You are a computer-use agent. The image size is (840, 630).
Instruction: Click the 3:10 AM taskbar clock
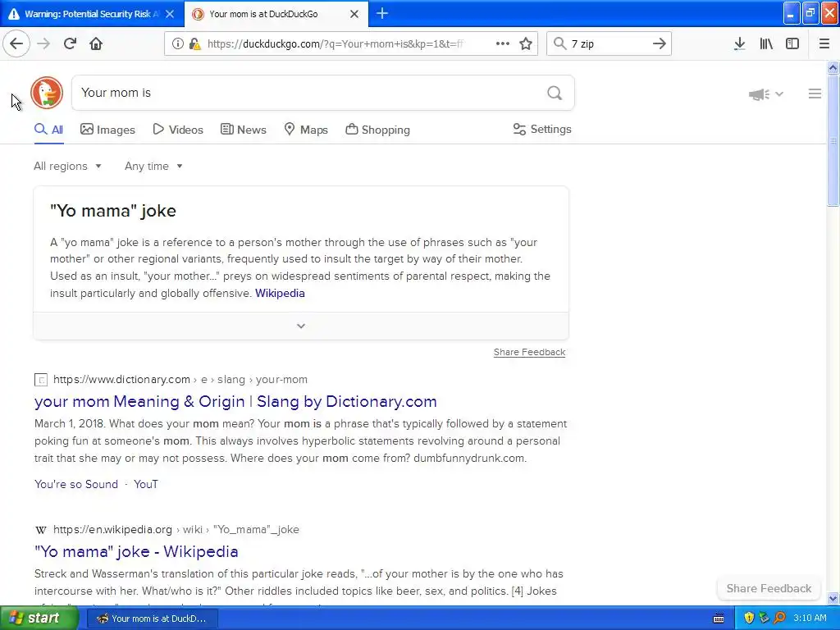(x=810, y=619)
